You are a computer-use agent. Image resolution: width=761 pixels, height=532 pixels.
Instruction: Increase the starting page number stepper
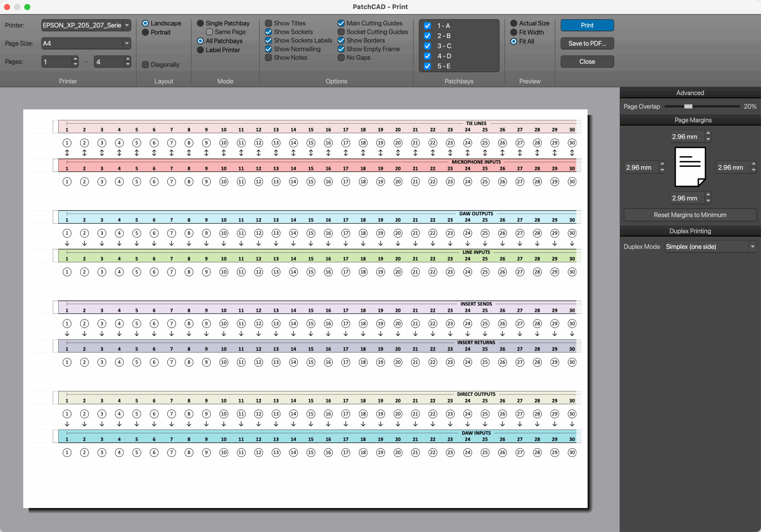click(x=75, y=59)
